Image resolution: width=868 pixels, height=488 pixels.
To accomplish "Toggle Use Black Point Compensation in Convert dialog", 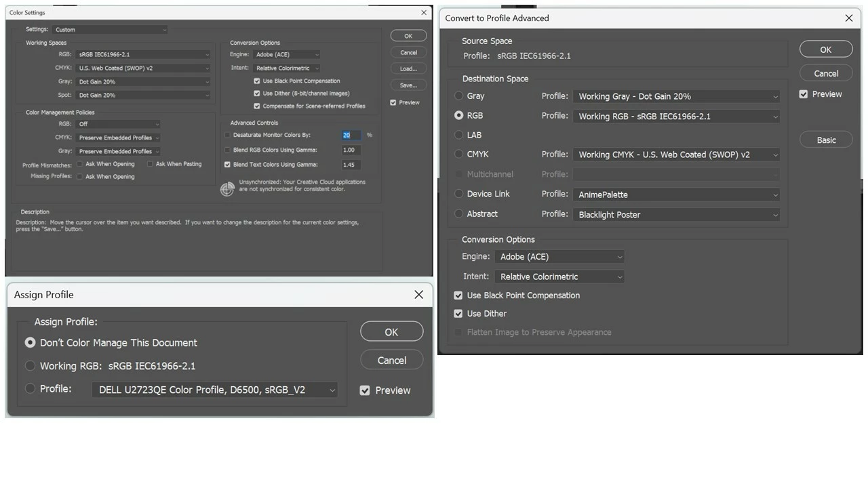I will 458,296.
